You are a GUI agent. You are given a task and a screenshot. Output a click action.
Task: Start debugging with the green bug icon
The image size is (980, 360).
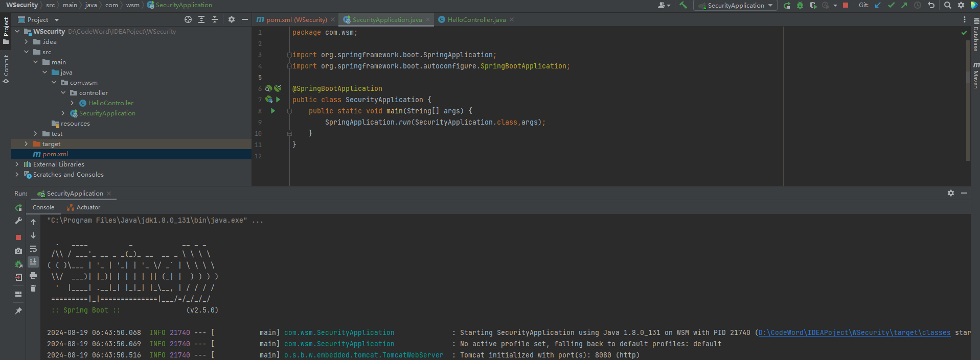(800, 5)
